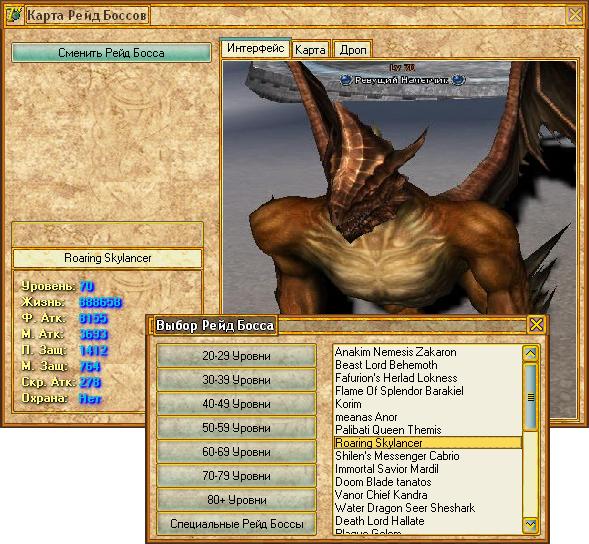Click the Карта Рейд Боссов title text

[87, 15]
